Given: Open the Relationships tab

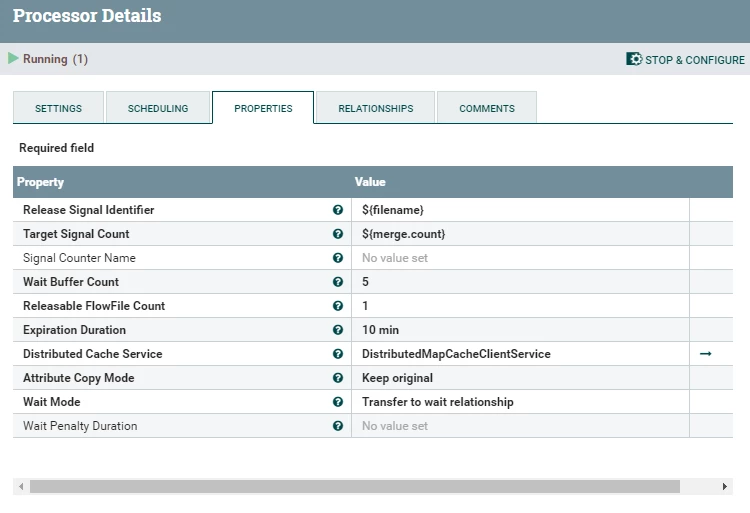Looking at the screenshot, I should point(375,108).
